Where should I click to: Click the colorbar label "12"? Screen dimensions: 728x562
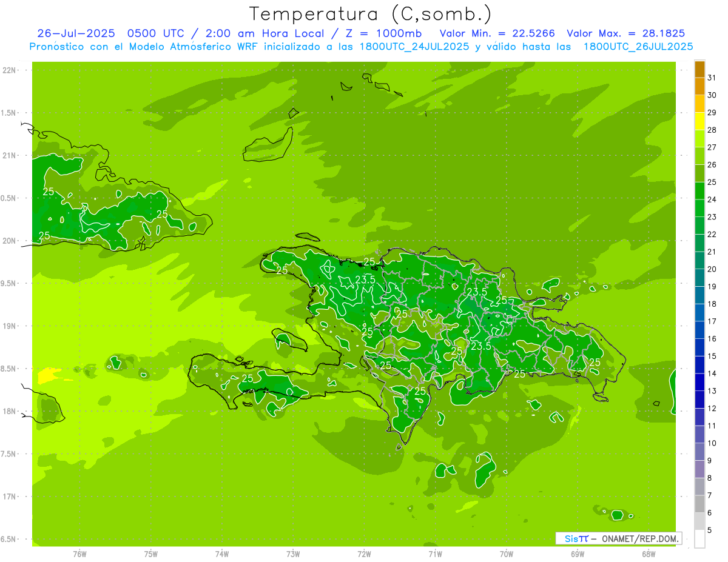712,409
